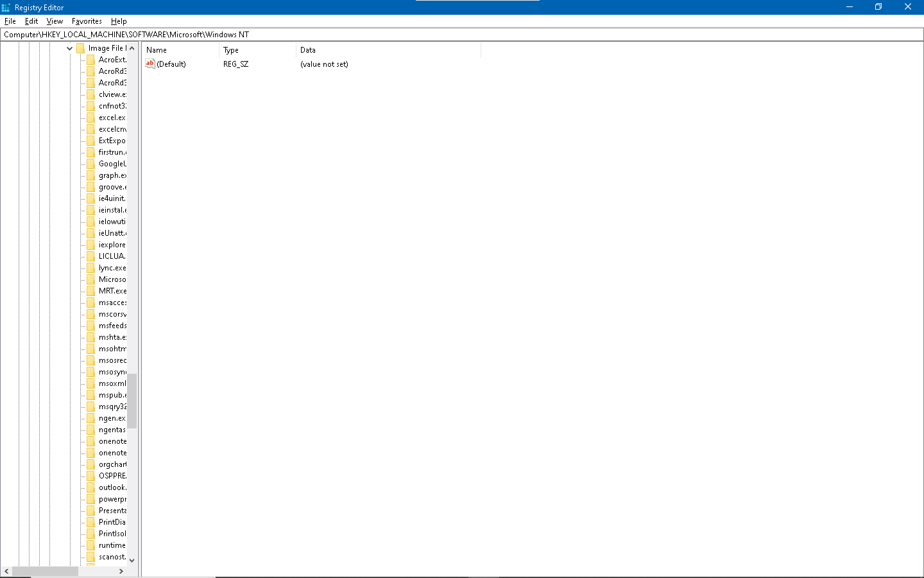Sort values by the Name column header
This screenshot has width=924, height=578.
coord(180,50)
